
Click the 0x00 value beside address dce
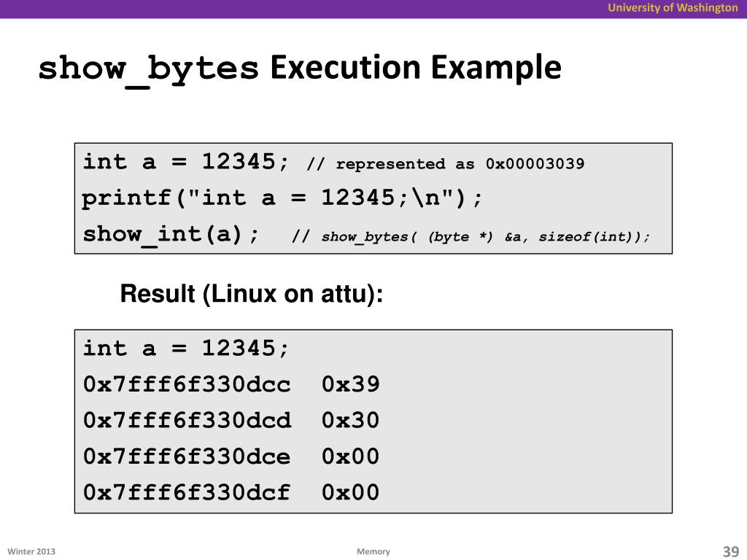[x=351, y=456]
